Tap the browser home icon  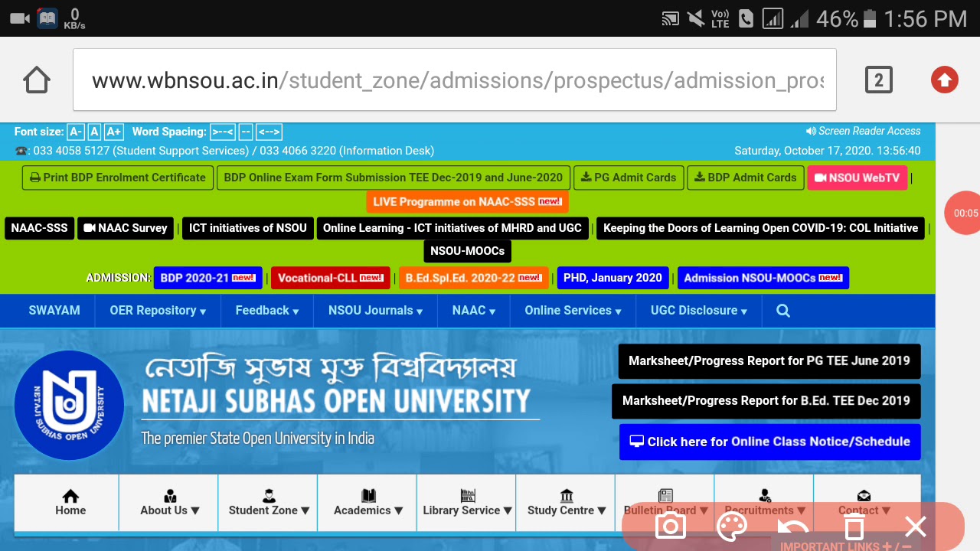(x=37, y=80)
